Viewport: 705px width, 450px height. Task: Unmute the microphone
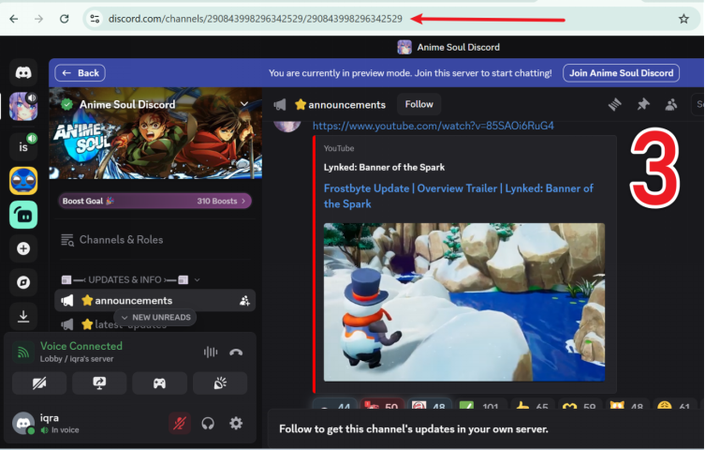(x=179, y=423)
